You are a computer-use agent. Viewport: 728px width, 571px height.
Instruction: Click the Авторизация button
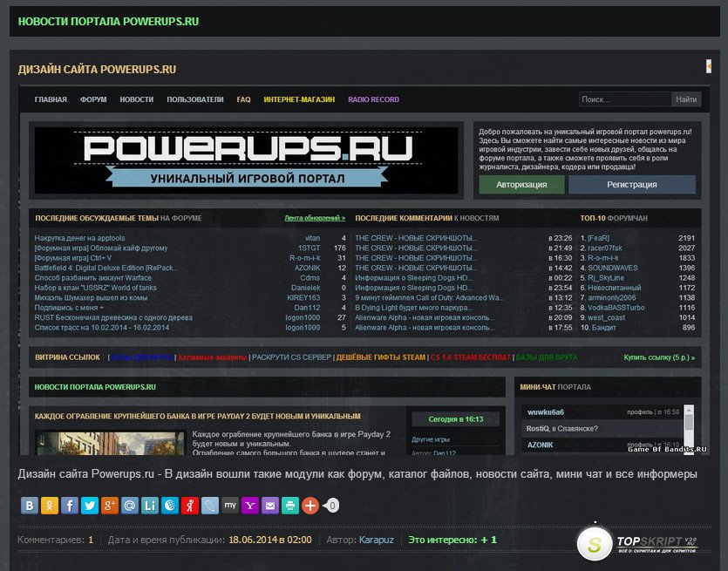(521, 184)
